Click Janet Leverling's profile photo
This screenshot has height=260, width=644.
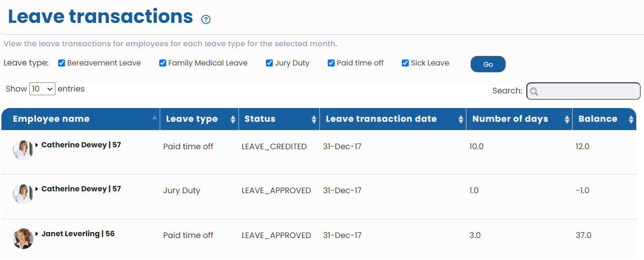tap(23, 238)
